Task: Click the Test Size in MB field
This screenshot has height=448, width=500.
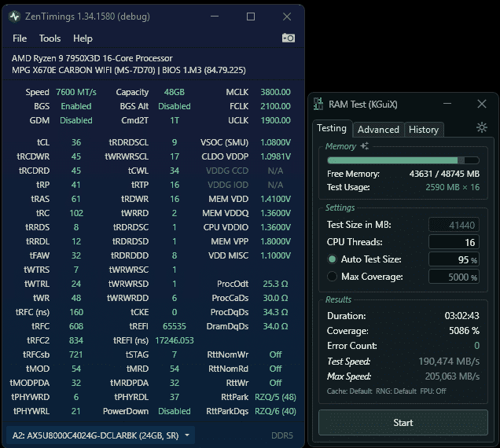Action: tap(454, 225)
